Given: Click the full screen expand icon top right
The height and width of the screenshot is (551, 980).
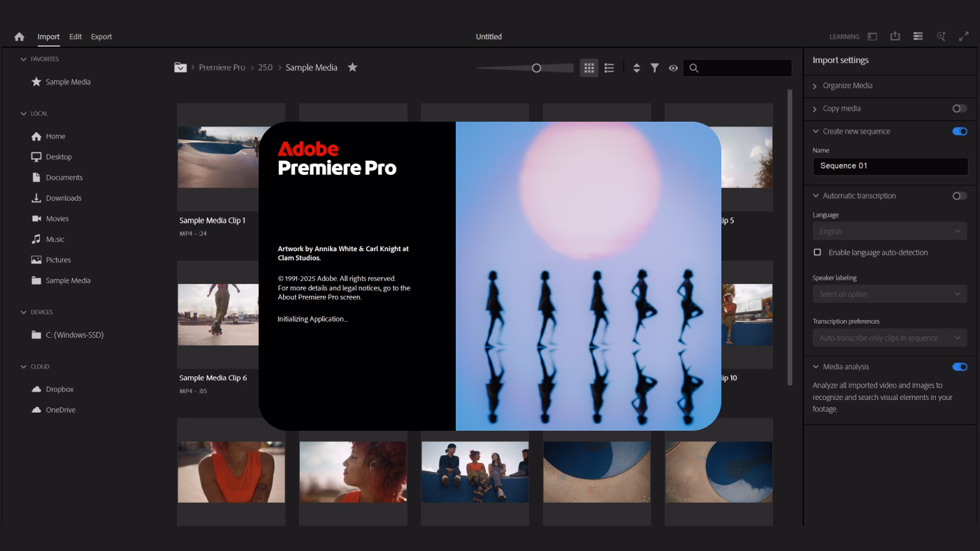Looking at the screenshot, I should click(x=965, y=36).
